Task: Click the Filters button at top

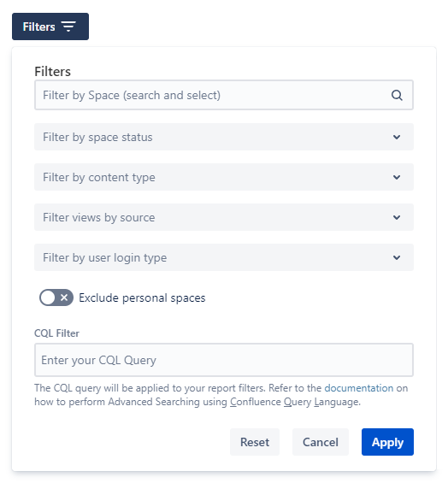Action: click(50, 27)
